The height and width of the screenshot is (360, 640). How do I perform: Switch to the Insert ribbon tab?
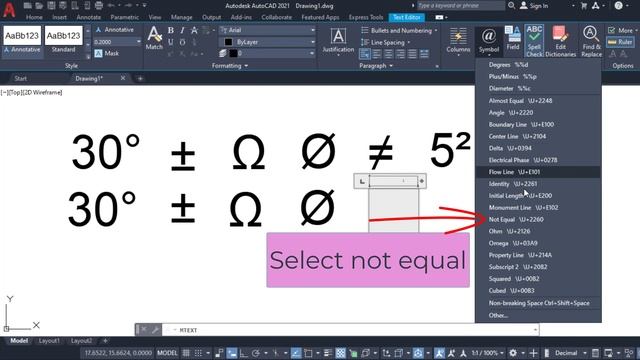coord(60,17)
